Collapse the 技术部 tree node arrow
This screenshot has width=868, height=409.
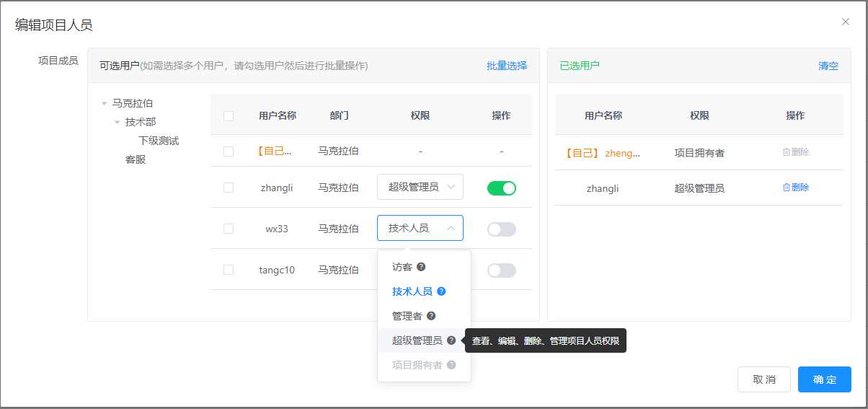[x=118, y=123]
